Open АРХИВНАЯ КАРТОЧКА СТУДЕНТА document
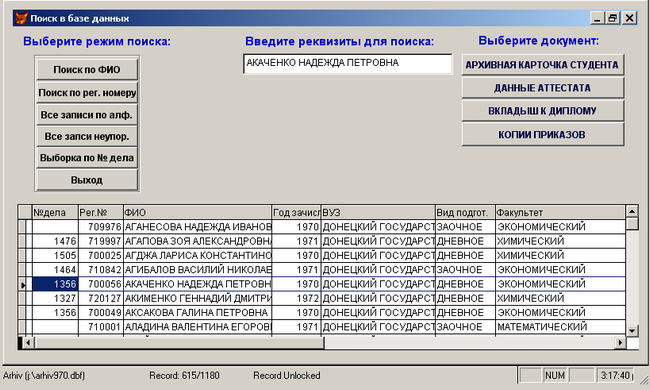The height and width of the screenshot is (390, 650). (x=543, y=65)
